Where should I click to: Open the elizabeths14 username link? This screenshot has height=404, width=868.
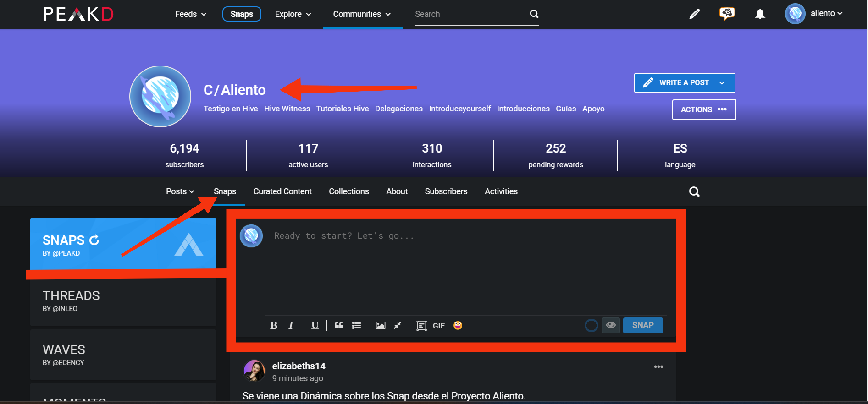coord(299,366)
